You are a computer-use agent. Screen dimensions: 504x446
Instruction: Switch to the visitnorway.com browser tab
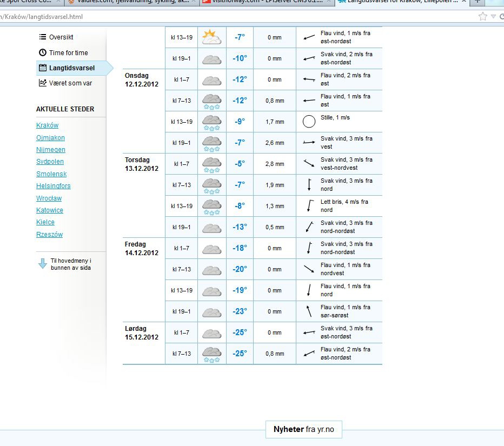pos(266,2)
